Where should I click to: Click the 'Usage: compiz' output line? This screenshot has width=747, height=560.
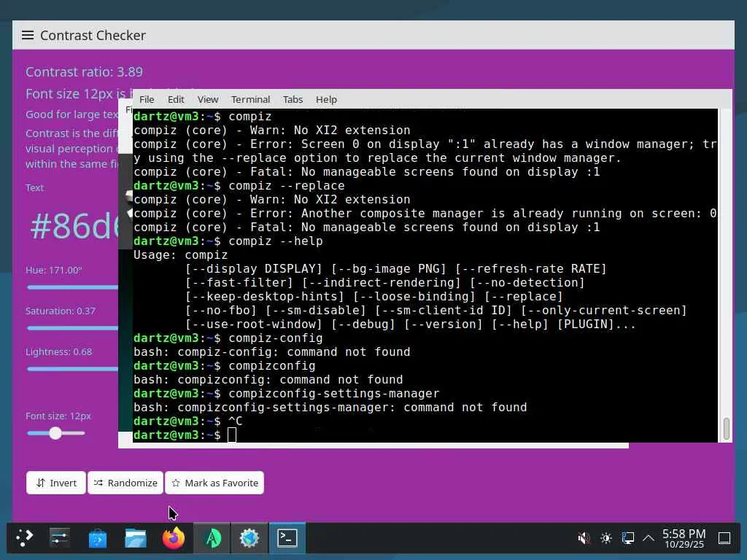point(181,254)
